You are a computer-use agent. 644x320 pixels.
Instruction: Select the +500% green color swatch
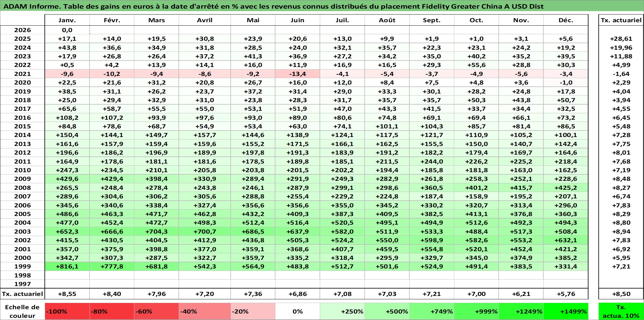(387, 311)
